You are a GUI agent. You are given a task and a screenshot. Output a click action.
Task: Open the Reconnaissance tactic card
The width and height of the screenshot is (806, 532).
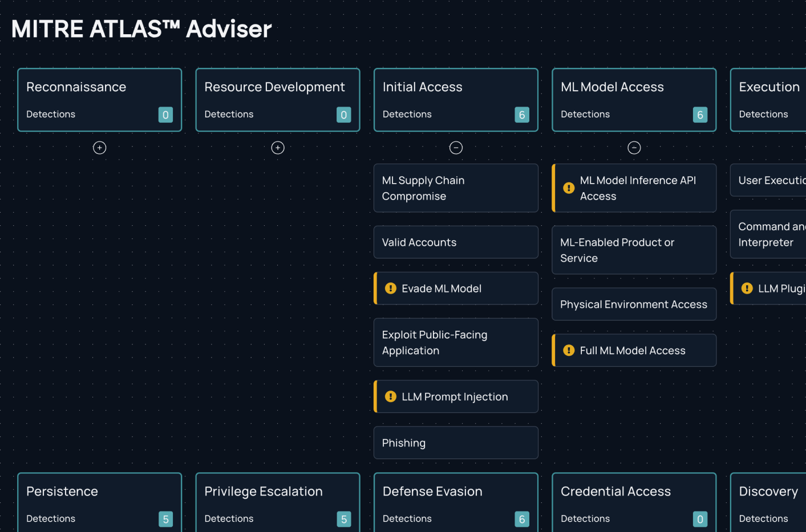point(100,100)
